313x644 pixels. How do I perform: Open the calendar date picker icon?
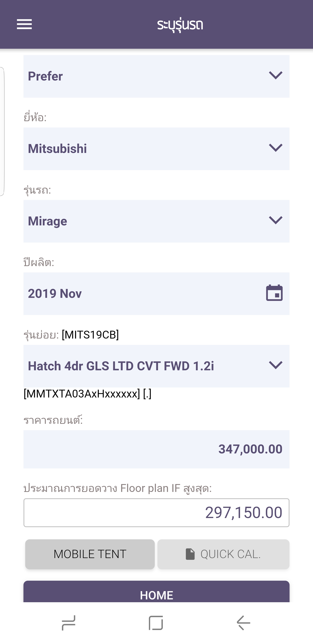point(274,293)
